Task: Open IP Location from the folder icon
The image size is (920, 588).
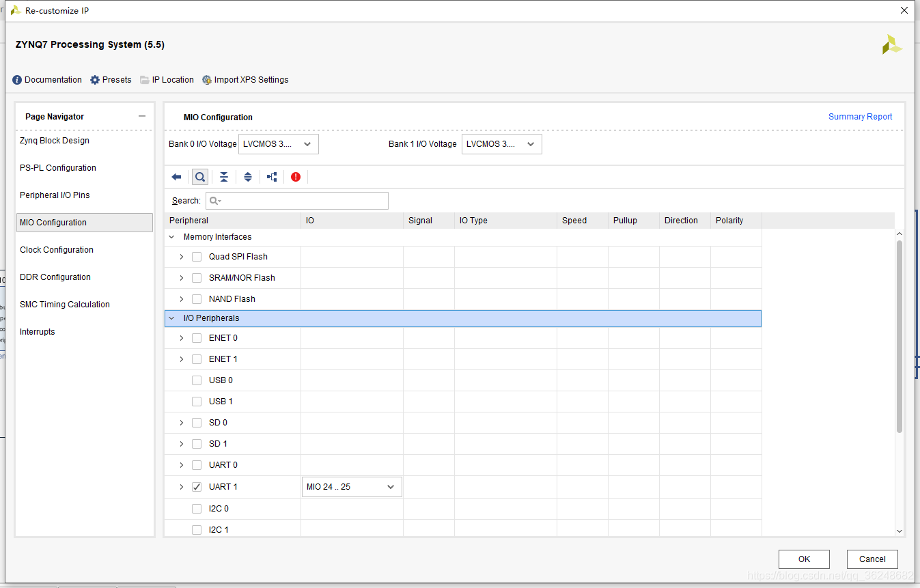Action: click(145, 80)
